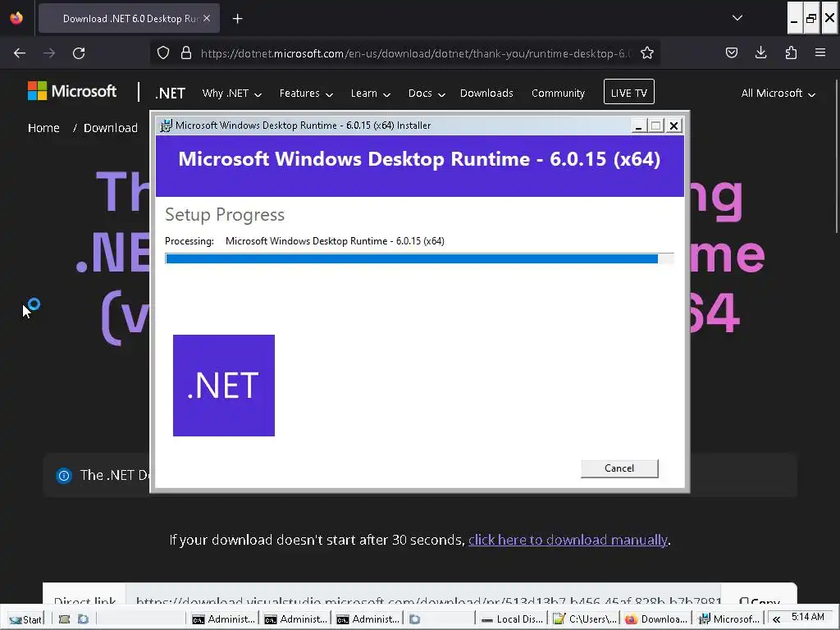
Task: Reload the current page
Action: pyautogui.click(x=79, y=53)
